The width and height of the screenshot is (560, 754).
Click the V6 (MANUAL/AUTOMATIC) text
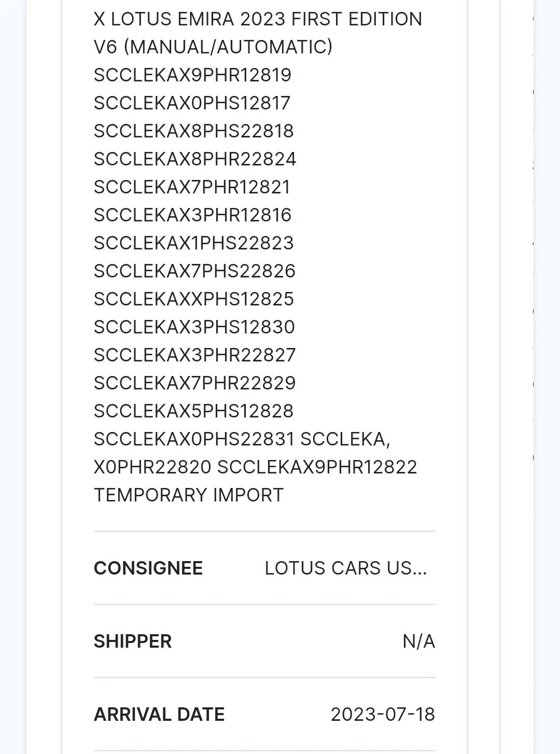tap(213, 47)
